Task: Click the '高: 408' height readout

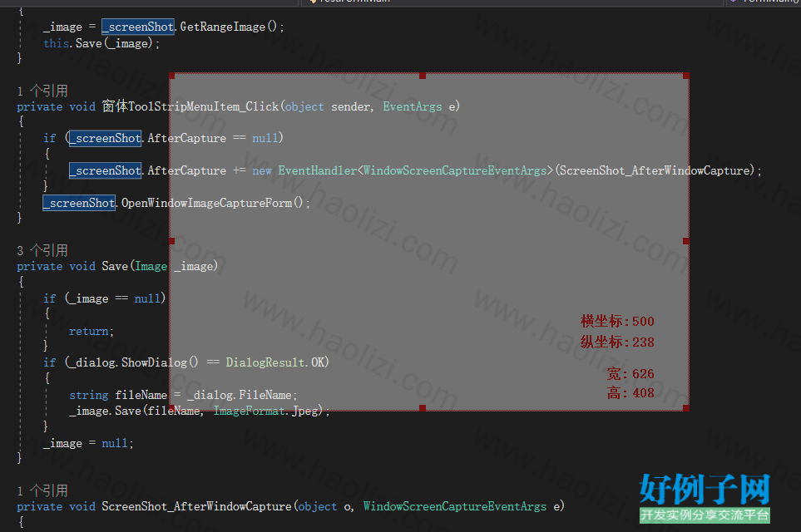Action: point(630,393)
